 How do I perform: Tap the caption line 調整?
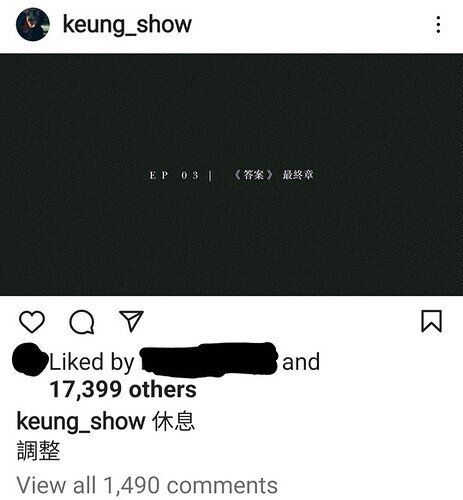38,450
